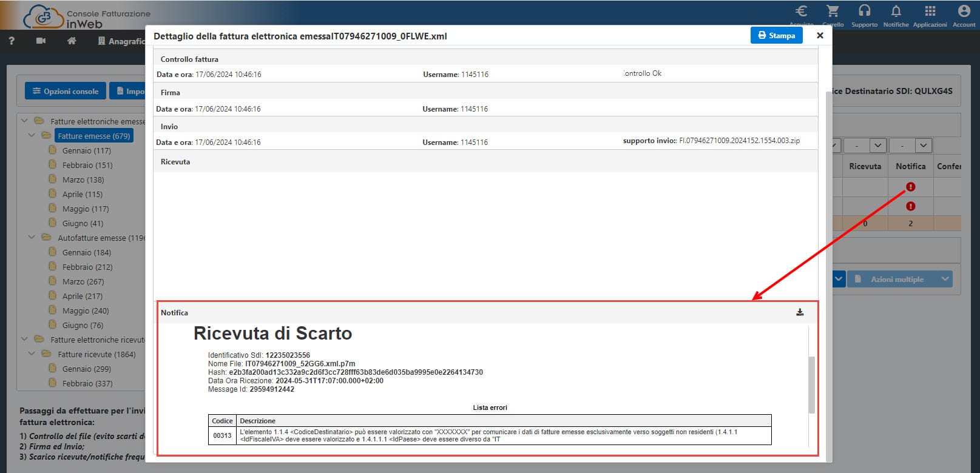Open Febbraio (212) folder

[x=87, y=267]
